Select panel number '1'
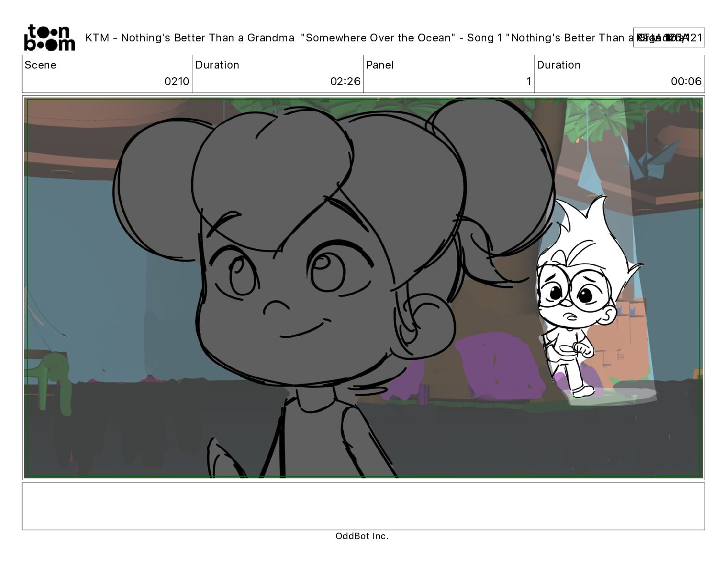728x563 pixels. [x=529, y=81]
